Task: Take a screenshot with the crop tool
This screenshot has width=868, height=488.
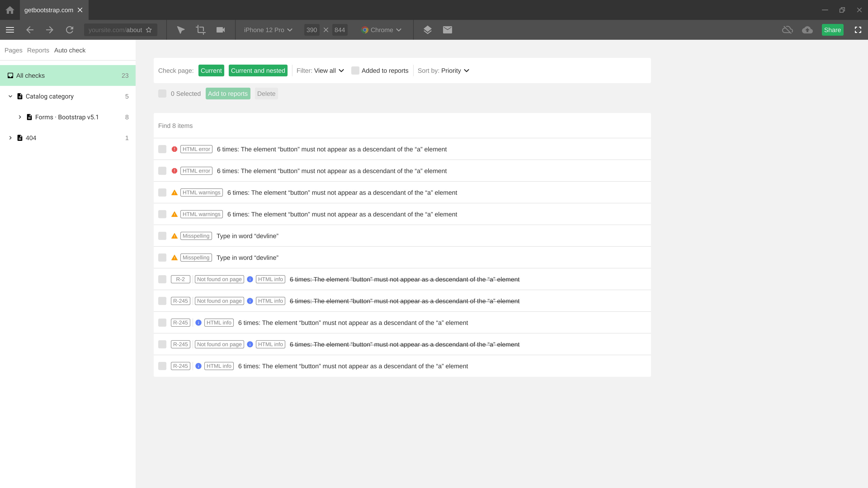Action: [201, 30]
